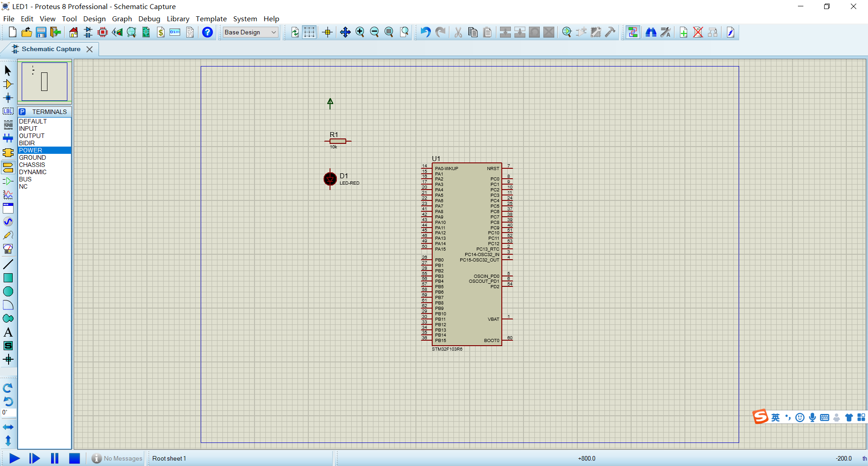This screenshot has height=466, width=868.
Task: Open the Debug menu
Action: pos(149,19)
